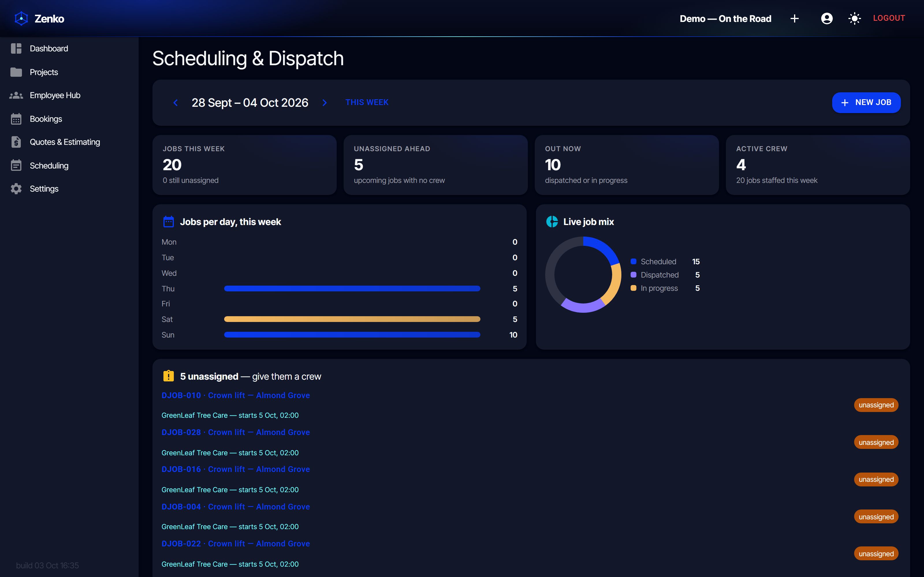Toggle light mode with the sun icon

coord(854,18)
